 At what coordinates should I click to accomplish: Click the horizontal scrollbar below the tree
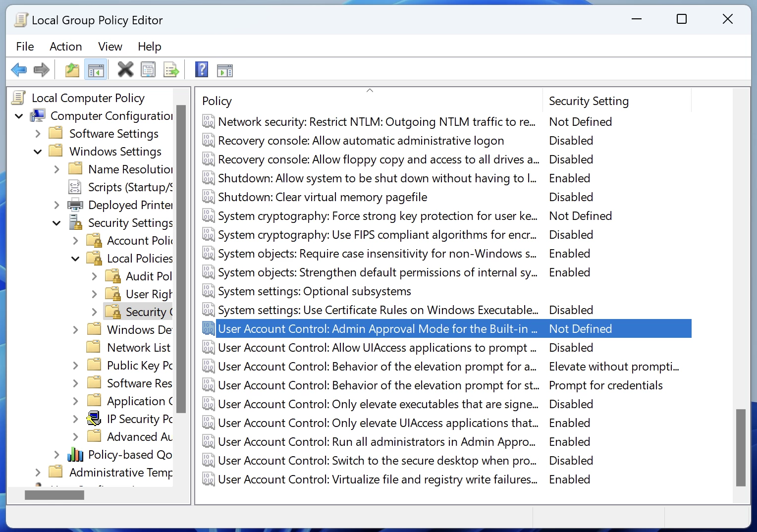[54, 494]
